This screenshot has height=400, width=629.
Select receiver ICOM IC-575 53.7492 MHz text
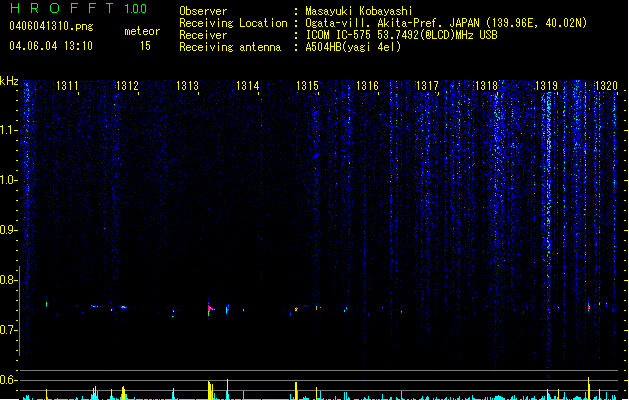(x=402, y=35)
